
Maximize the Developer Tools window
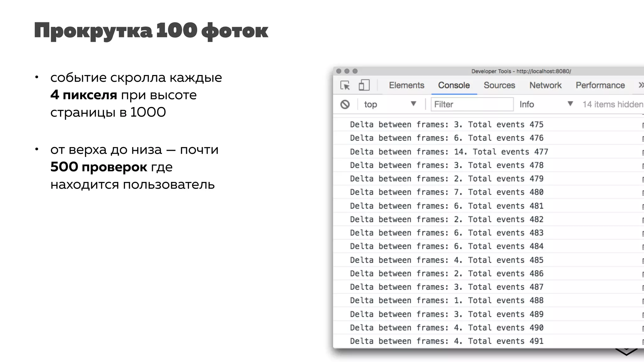[x=355, y=71]
